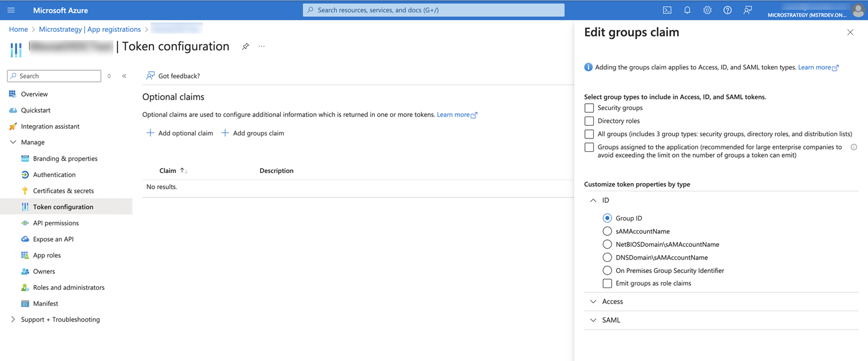Open the notifications bell
Screen dimensions: 868x361
click(687, 10)
